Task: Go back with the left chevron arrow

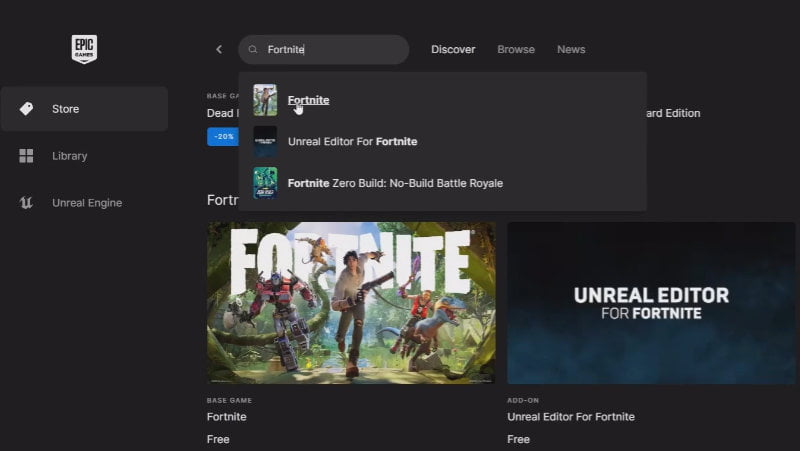Action: pyautogui.click(x=219, y=49)
